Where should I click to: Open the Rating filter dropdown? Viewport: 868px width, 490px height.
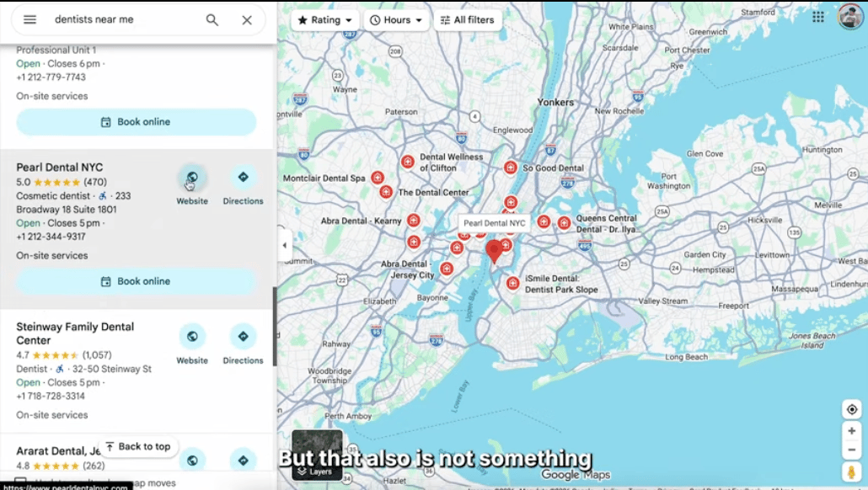[x=325, y=20]
